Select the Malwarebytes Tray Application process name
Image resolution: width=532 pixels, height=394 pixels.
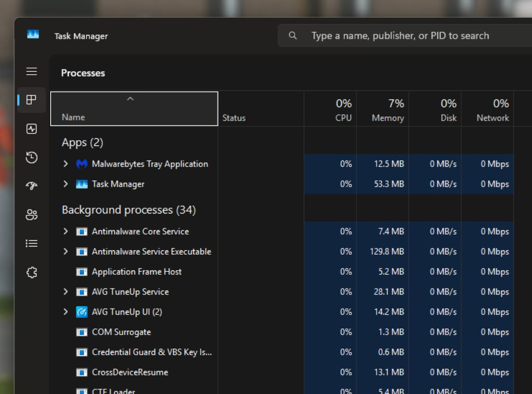pyautogui.click(x=150, y=164)
